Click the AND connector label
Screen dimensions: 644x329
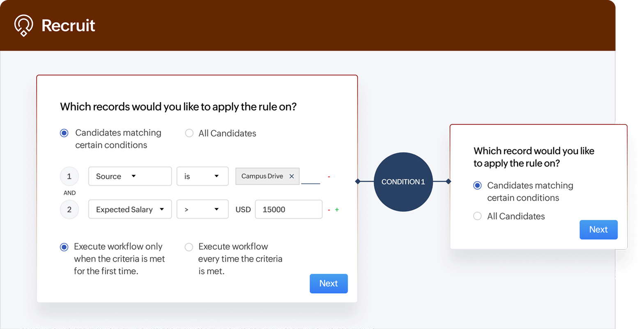[69, 192]
